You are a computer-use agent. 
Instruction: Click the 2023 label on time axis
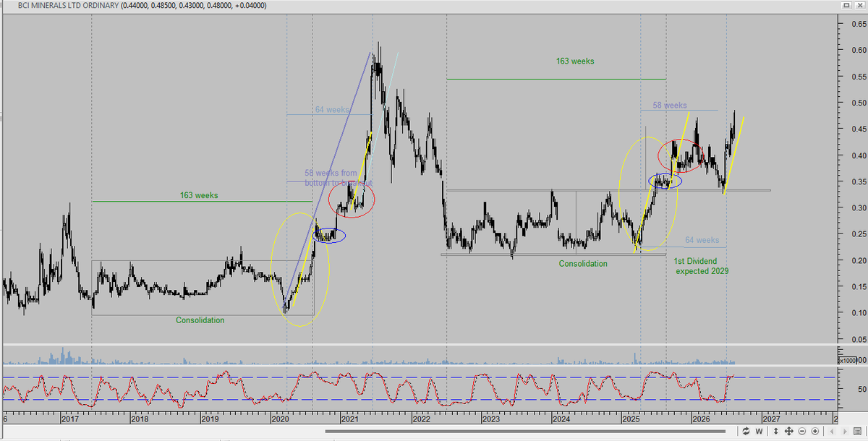(x=490, y=419)
